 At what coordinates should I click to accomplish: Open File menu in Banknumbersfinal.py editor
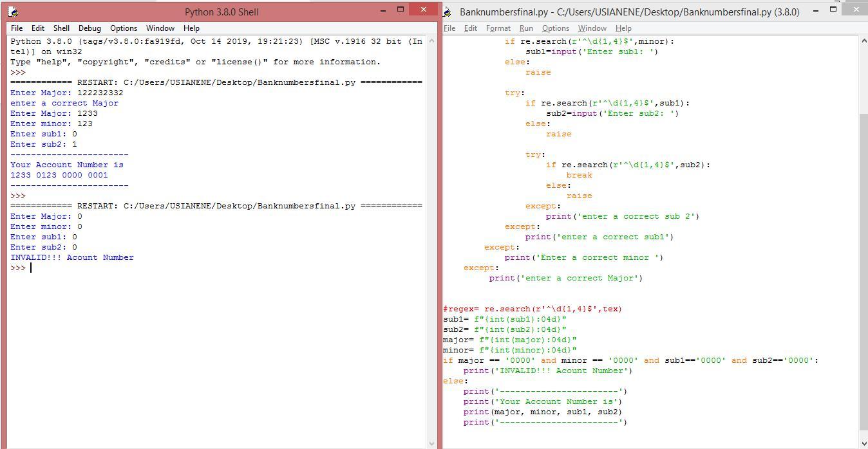(449, 28)
